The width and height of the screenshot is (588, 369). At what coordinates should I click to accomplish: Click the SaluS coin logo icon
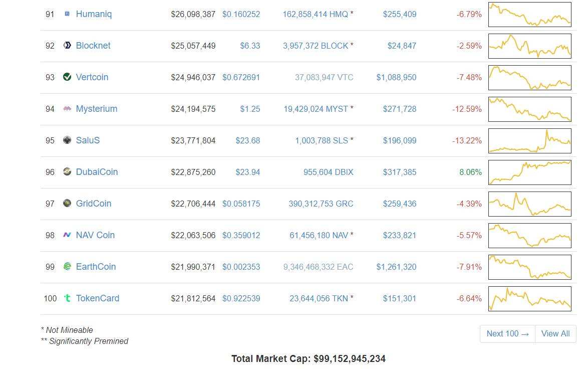coord(67,140)
